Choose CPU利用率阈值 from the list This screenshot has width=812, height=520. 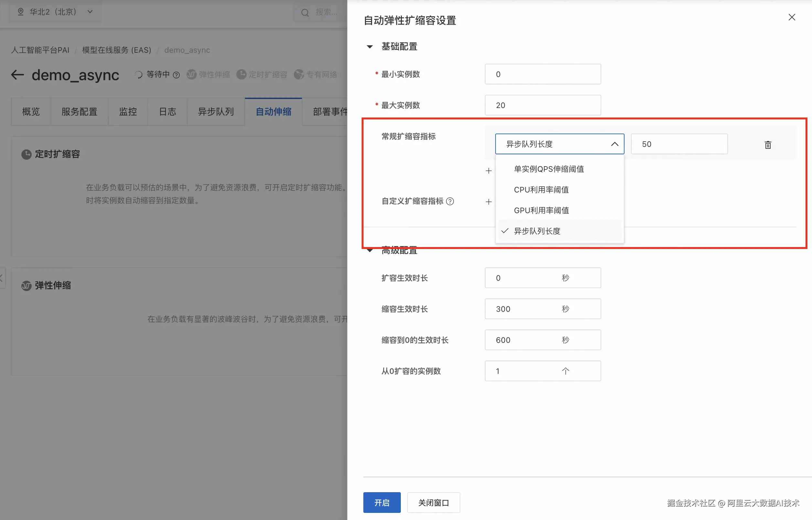541,190
